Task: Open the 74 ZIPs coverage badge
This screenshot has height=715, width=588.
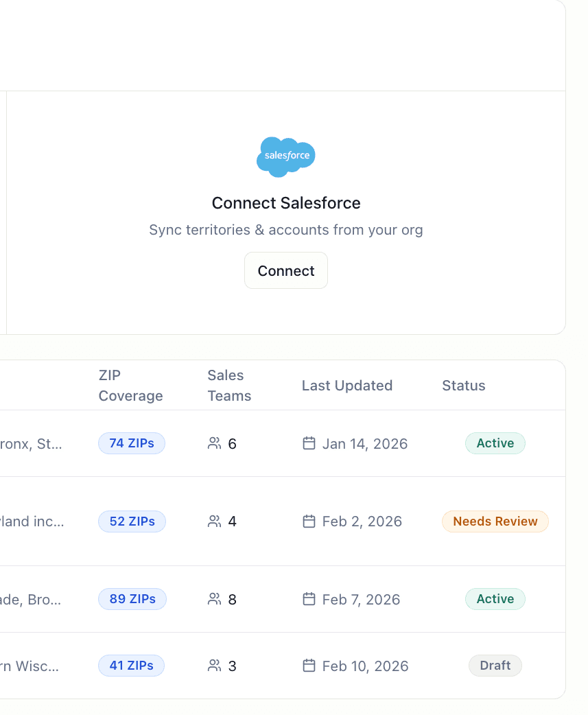Action: coord(132,443)
